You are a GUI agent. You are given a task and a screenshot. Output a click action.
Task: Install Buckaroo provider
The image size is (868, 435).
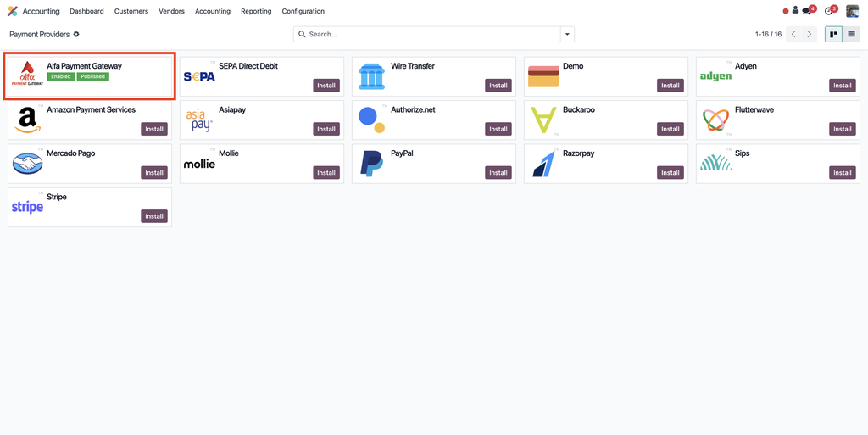coord(670,129)
